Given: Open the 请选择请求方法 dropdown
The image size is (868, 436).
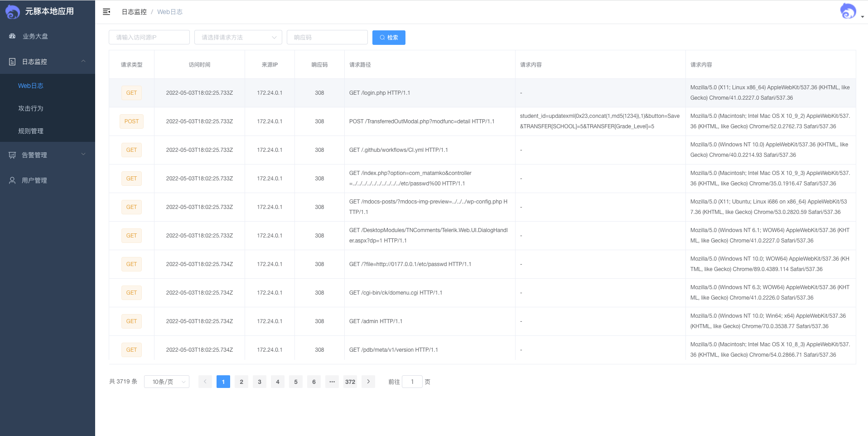Looking at the screenshot, I should pyautogui.click(x=238, y=37).
